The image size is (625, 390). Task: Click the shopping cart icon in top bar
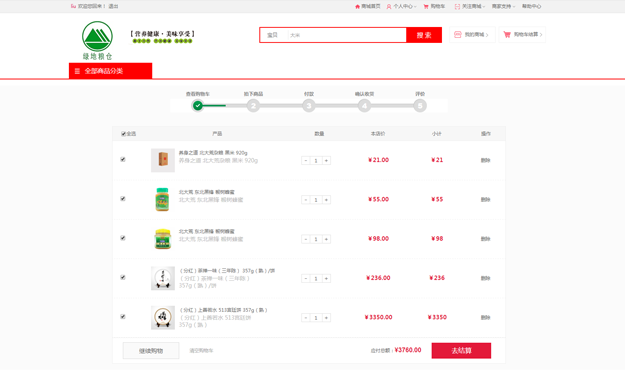click(426, 6)
